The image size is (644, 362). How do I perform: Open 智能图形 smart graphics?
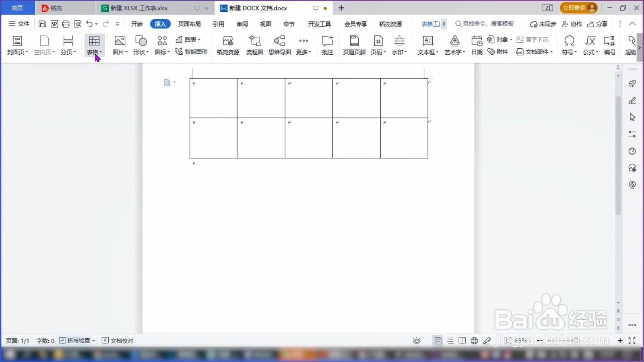[192, 51]
